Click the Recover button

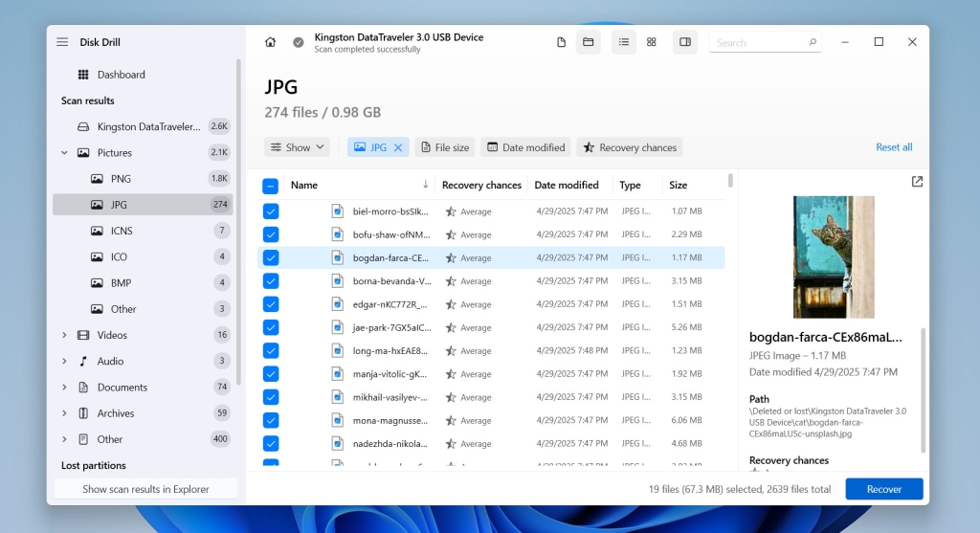click(883, 489)
